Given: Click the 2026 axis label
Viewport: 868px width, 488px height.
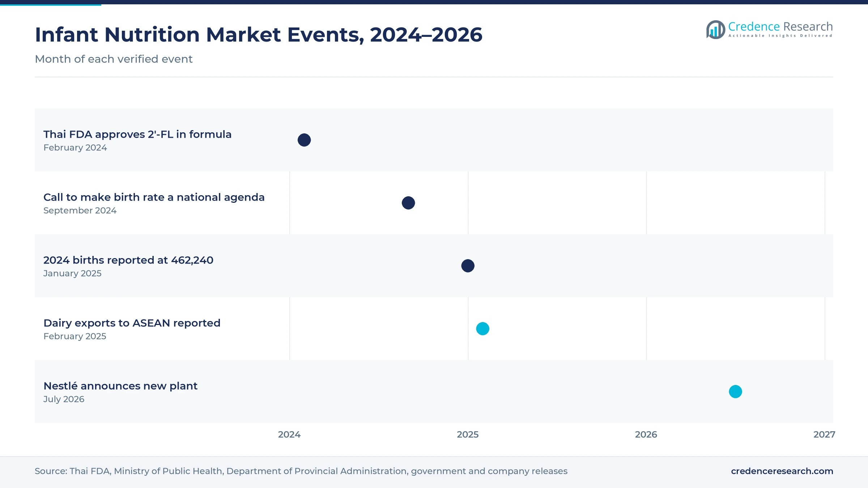Looking at the screenshot, I should [x=646, y=435].
